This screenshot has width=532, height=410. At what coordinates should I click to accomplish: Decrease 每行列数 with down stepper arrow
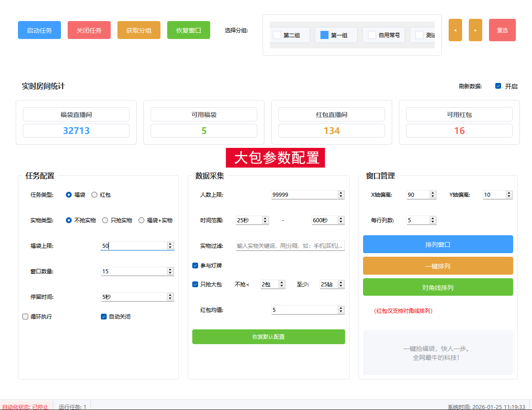433,222
